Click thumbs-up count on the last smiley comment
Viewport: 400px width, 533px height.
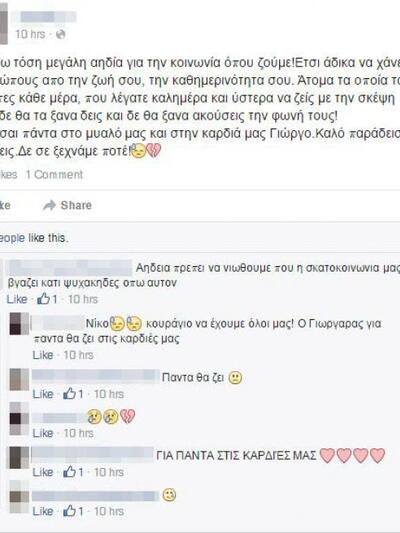tap(73, 511)
